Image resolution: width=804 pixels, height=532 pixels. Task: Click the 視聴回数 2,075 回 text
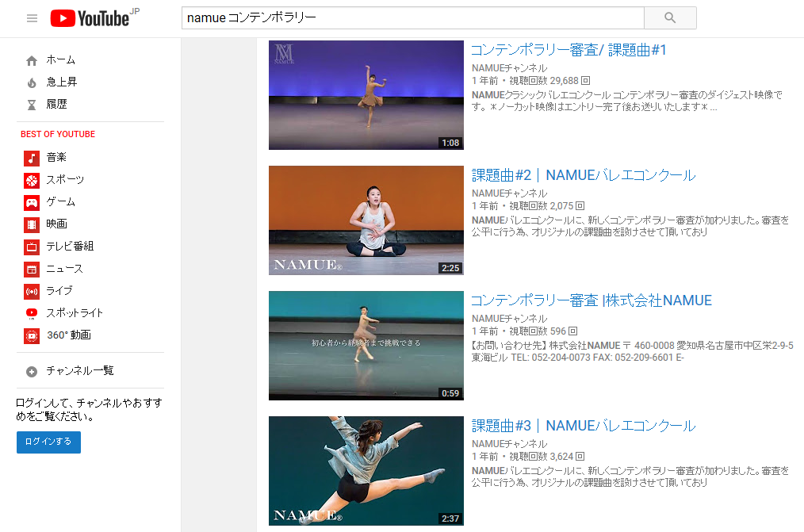546,206
